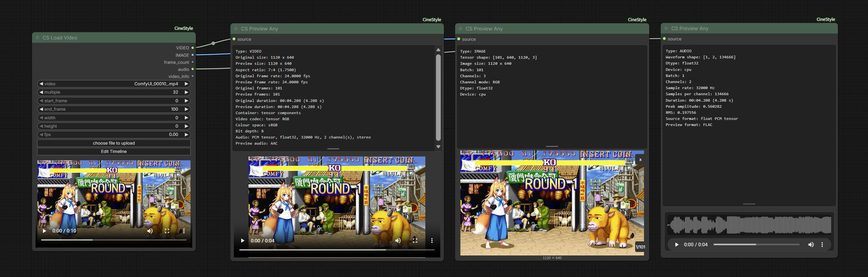868x277 pixels.
Task: Select the audio output socket
Action: [193, 69]
